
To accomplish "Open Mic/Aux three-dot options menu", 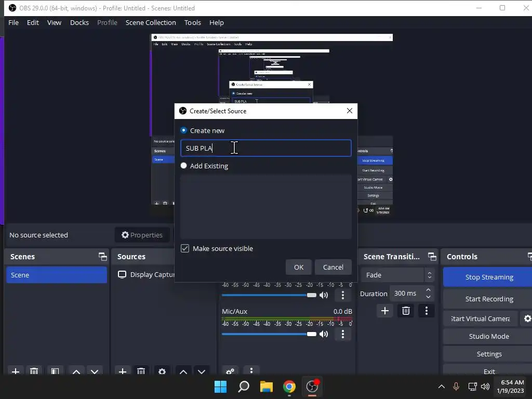I will point(343,334).
